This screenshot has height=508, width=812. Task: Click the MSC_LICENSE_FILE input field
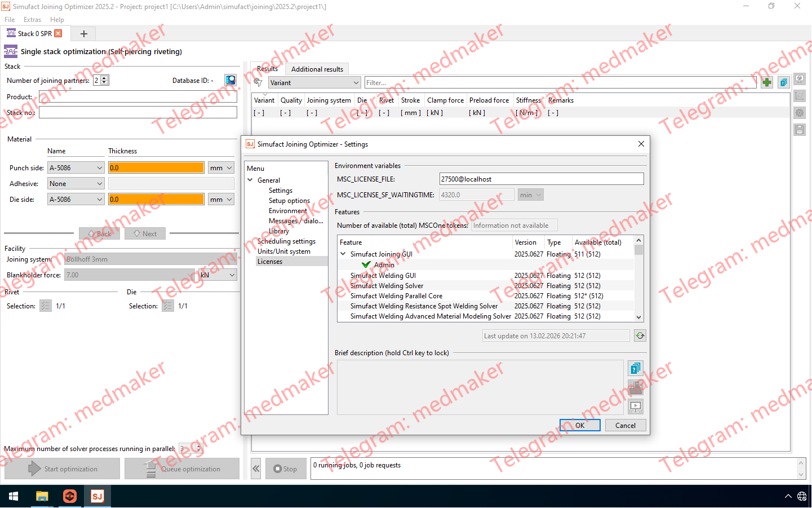tap(541, 178)
